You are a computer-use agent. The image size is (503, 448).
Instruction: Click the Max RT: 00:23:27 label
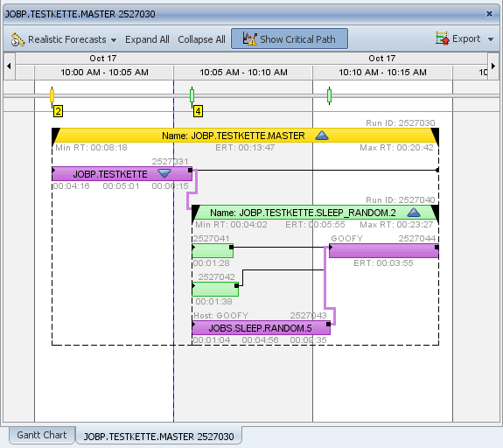tap(396, 225)
